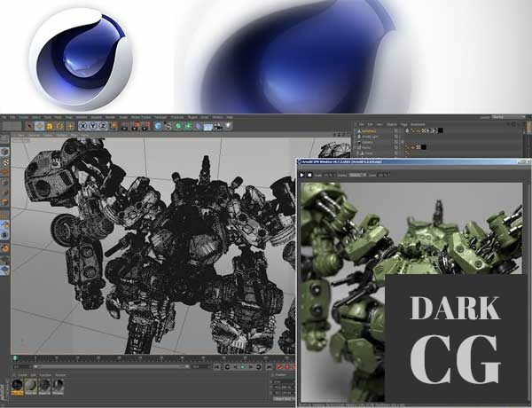This screenshot has height=408, width=532.
Task: Click the red Record Active Objects button
Action: pyautogui.click(x=279, y=367)
